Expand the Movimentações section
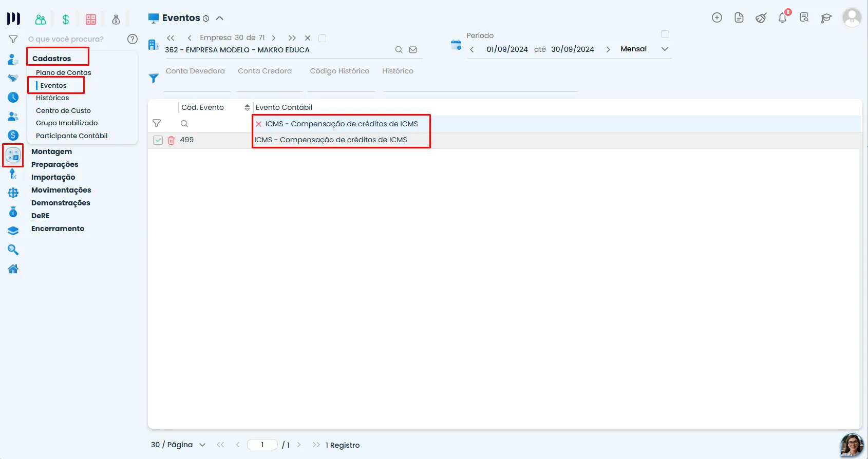Viewport: 868px width, 459px height. click(x=61, y=190)
